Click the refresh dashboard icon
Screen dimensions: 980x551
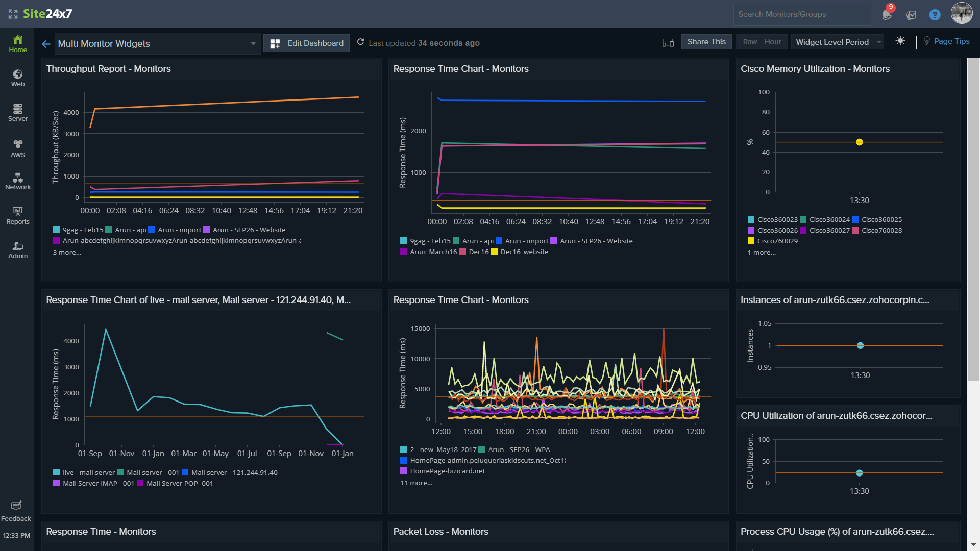pyautogui.click(x=360, y=42)
